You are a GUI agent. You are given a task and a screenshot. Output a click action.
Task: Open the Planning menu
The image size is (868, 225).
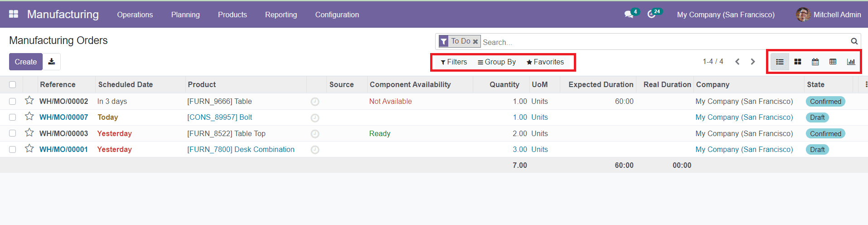pos(185,15)
